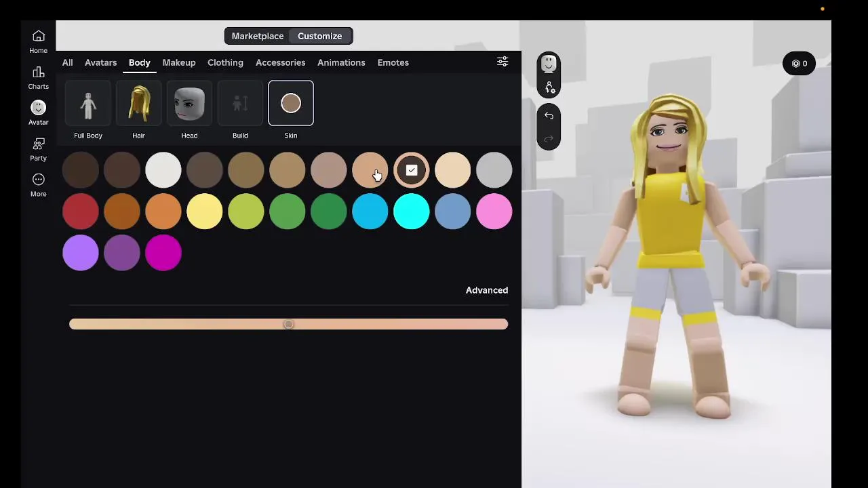The height and width of the screenshot is (488, 868).
Task: Click the greyed-out redo arrow
Action: 549,139
